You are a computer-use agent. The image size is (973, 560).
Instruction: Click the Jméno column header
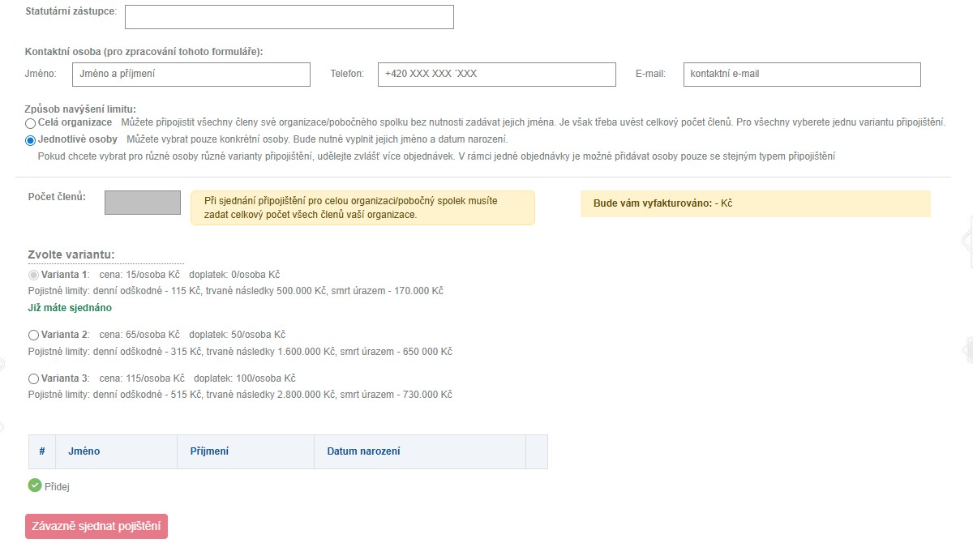click(84, 451)
